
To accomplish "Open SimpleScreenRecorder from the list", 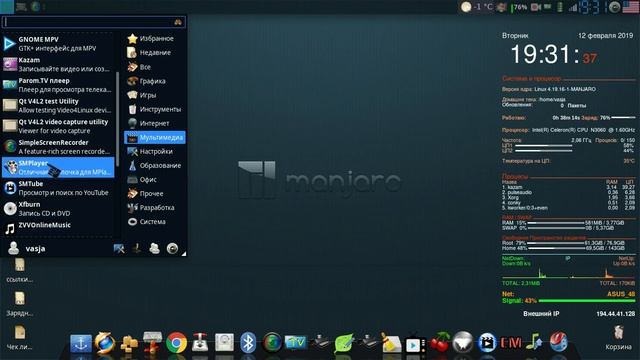I will [x=58, y=147].
